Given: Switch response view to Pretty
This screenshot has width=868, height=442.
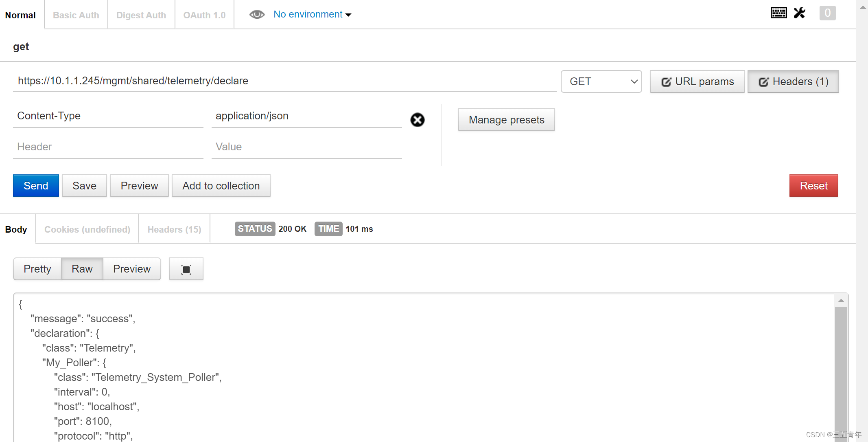Looking at the screenshot, I should coord(37,269).
